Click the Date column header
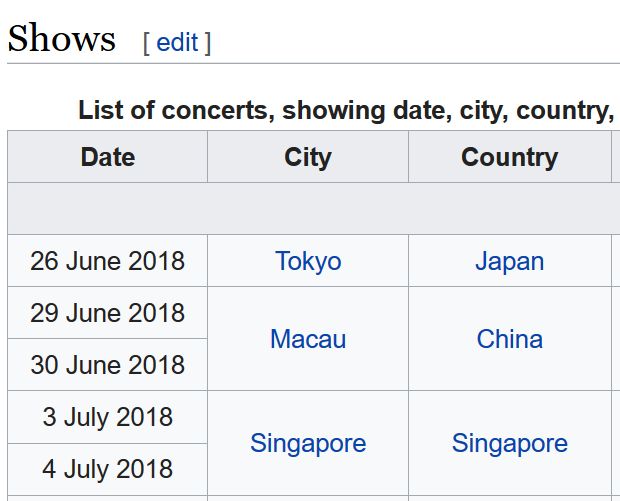 click(108, 157)
